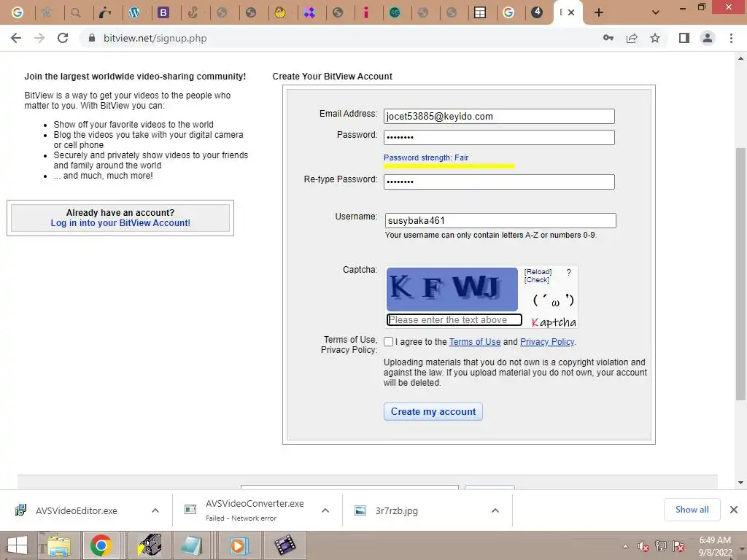The height and width of the screenshot is (560, 747).
Task: Switch to the purple B tab
Action: coord(163,13)
